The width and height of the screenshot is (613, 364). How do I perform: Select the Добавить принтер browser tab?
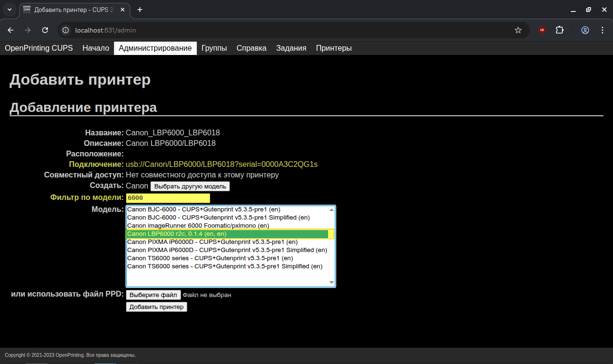(74, 10)
